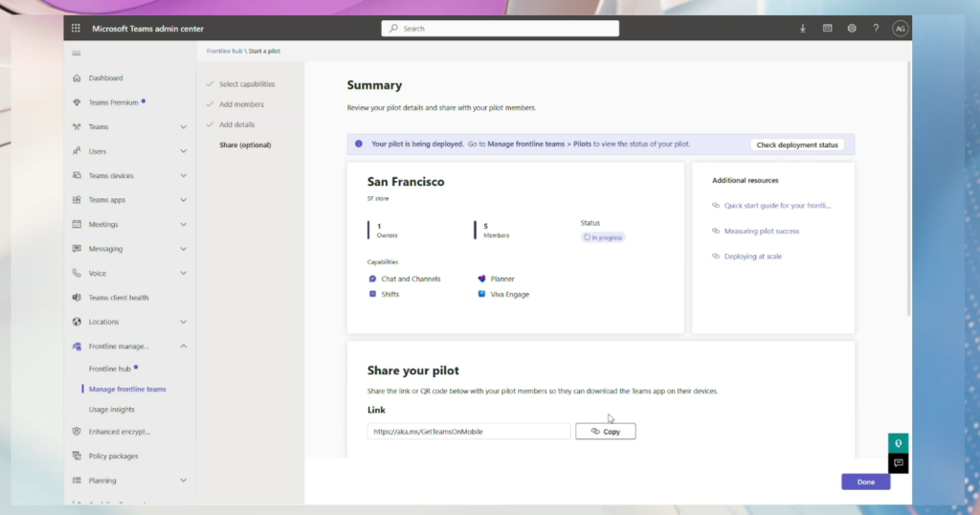The image size is (980, 515).
Task: Open the AG account avatar
Action: [x=900, y=29]
